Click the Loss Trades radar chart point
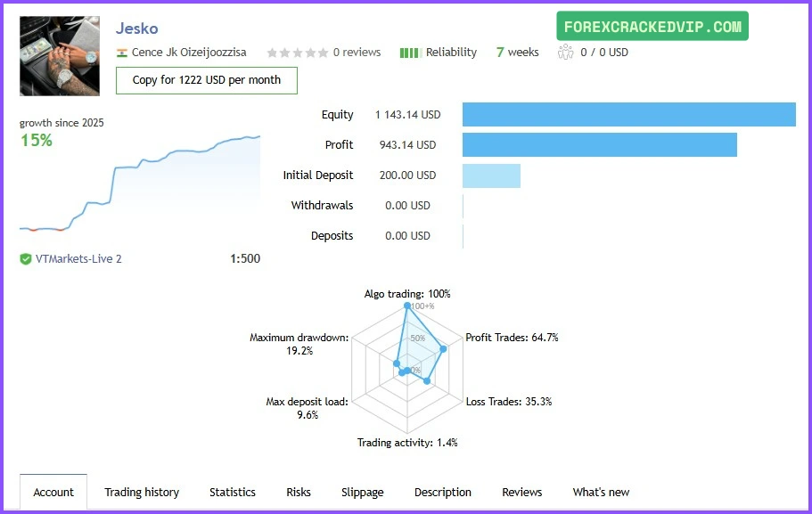 [x=427, y=381]
